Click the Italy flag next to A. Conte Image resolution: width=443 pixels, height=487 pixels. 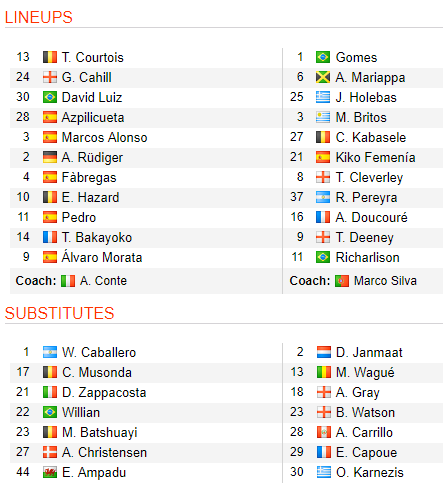[68, 281]
